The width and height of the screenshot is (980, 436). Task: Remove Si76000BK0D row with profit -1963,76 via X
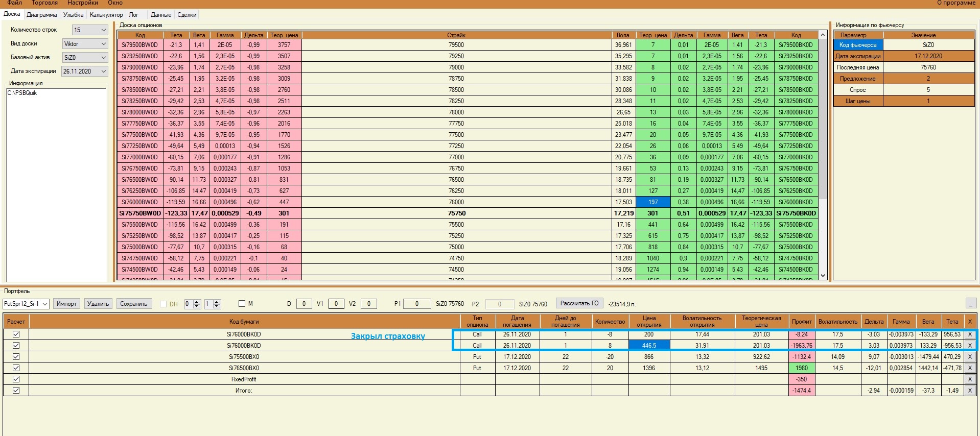(970, 346)
